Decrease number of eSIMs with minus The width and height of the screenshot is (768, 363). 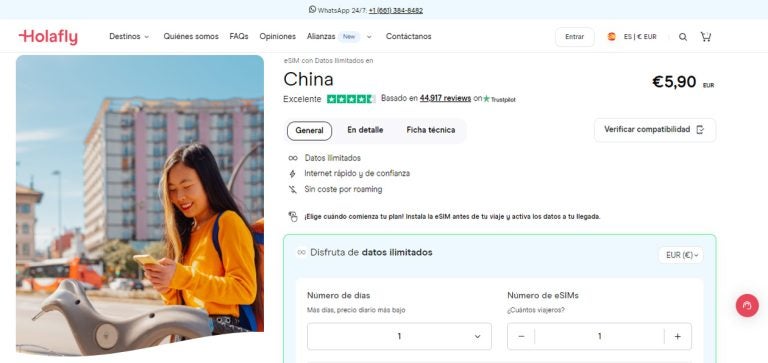(x=521, y=337)
